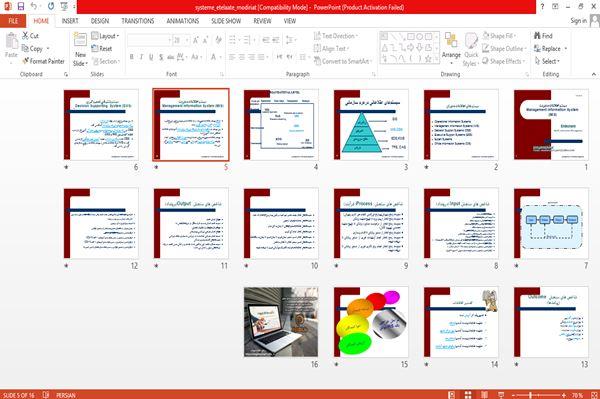Select slide 15 colored ovals thumbnail
The width and height of the screenshot is (600, 399).
[371, 322]
